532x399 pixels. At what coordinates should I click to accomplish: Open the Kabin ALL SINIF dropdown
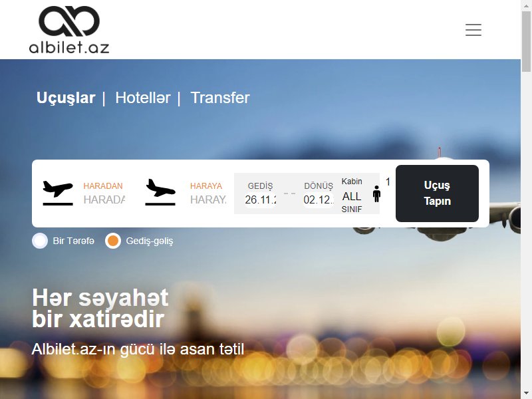(x=352, y=196)
